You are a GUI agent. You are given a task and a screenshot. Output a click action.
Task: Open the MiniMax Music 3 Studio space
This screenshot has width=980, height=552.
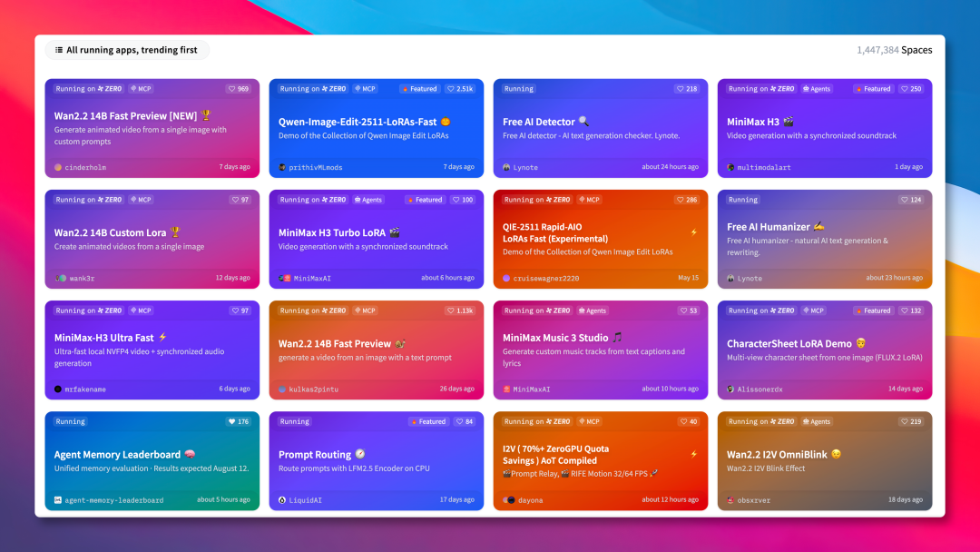point(601,350)
